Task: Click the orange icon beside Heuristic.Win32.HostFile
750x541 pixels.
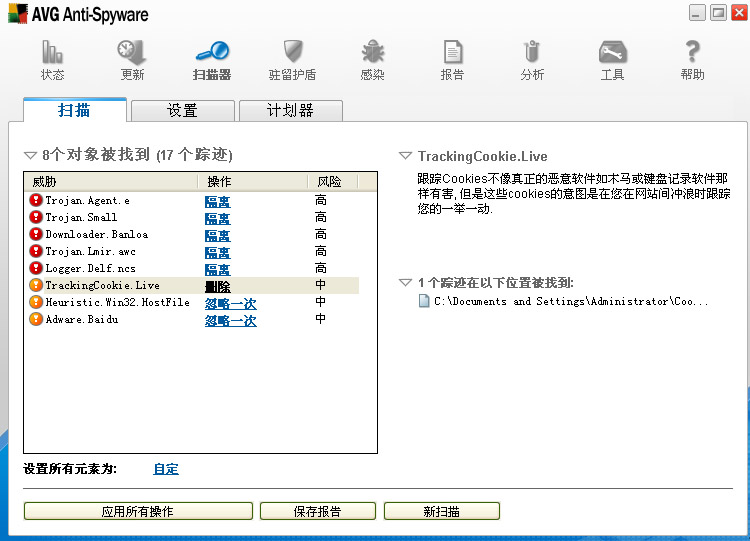Action: [36, 302]
